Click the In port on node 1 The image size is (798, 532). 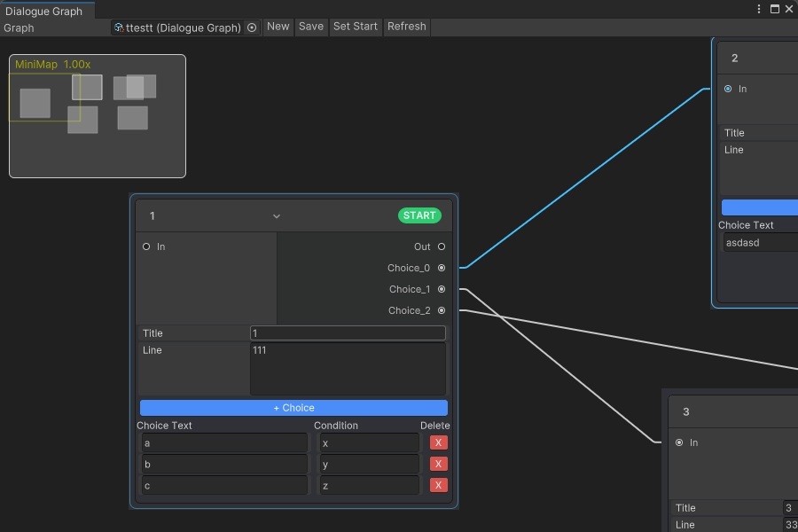(x=146, y=246)
